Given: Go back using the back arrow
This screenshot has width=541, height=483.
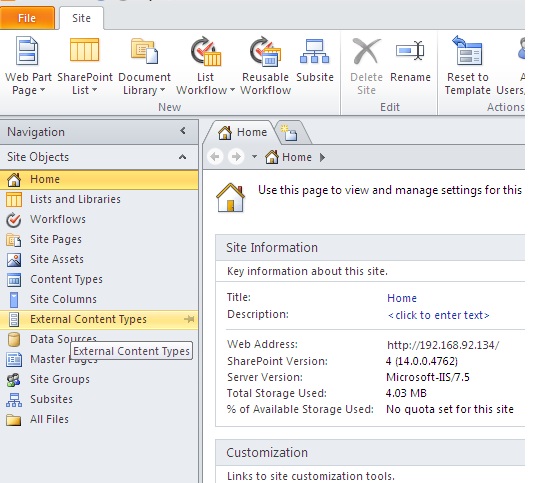Looking at the screenshot, I should click(215, 157).
